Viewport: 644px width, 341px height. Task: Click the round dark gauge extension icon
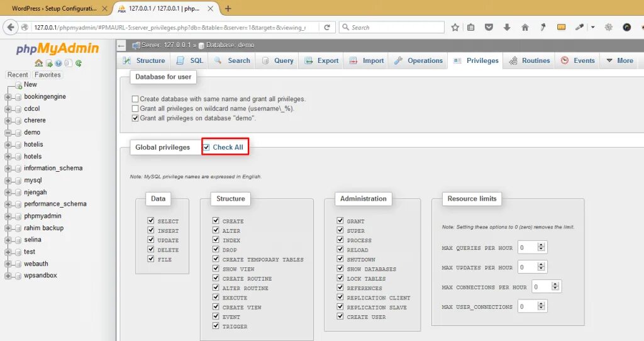(x=627, y=27)
